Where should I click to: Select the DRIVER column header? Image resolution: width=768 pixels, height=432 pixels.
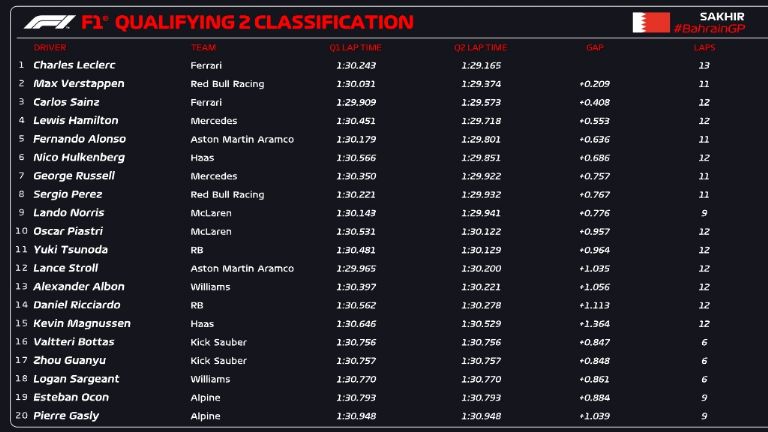[x=50, y=47]
